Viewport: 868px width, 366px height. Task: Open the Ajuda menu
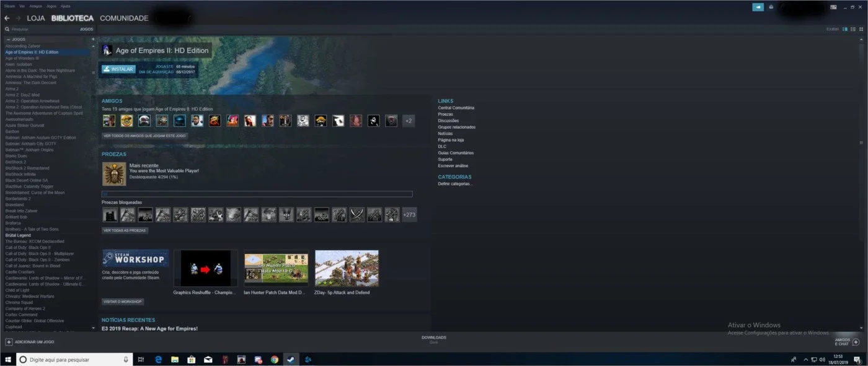tap(66, 6)
